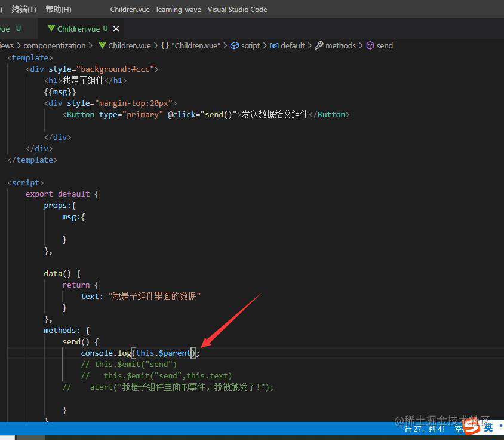Select the default breadcrumb item
This screenshot has width=504, height=440.
(x=287, y=45)
